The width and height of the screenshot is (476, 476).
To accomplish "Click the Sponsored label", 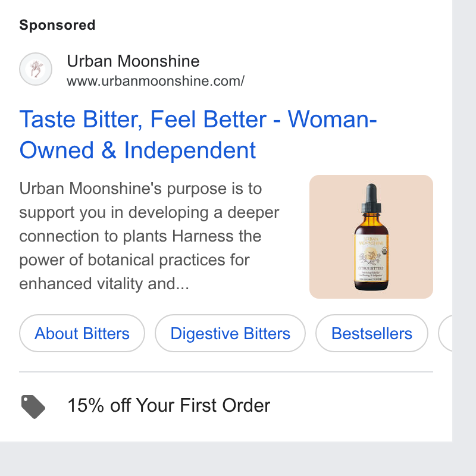I will pyautogui.click(x=57, y=25).
